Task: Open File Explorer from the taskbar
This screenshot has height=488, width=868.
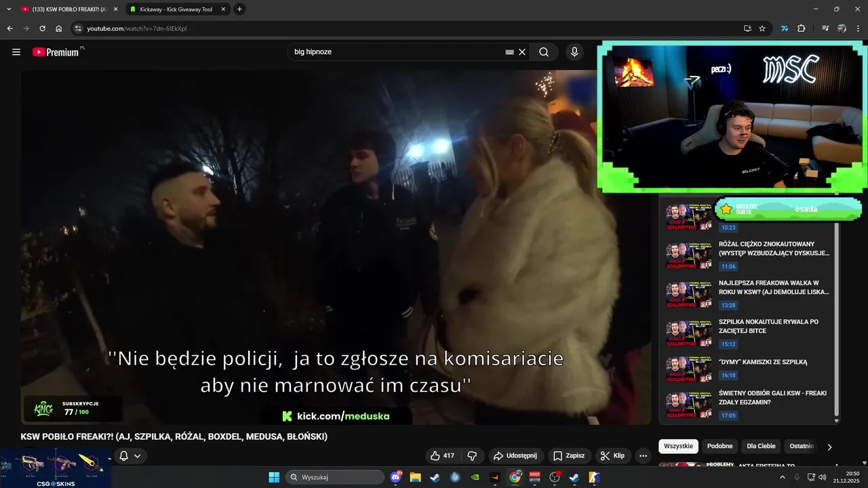Action: 415,477
